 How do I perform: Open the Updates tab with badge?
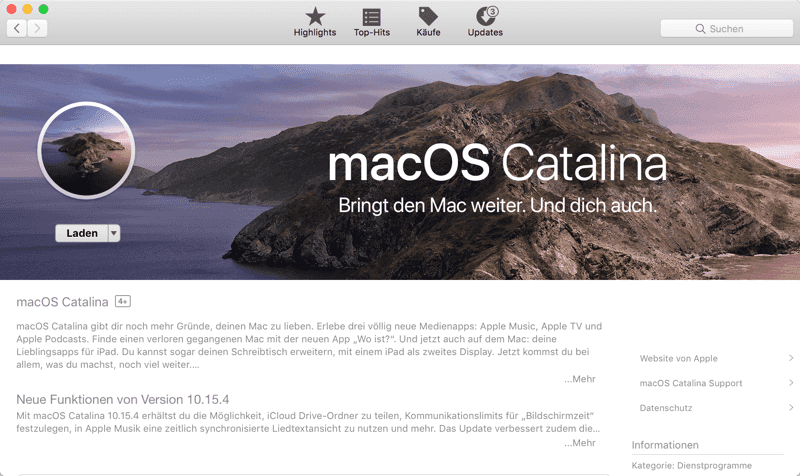[485, 22]
